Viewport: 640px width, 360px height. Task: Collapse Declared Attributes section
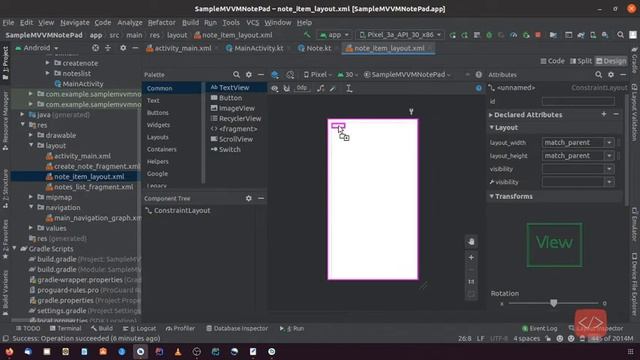(491, 115)
